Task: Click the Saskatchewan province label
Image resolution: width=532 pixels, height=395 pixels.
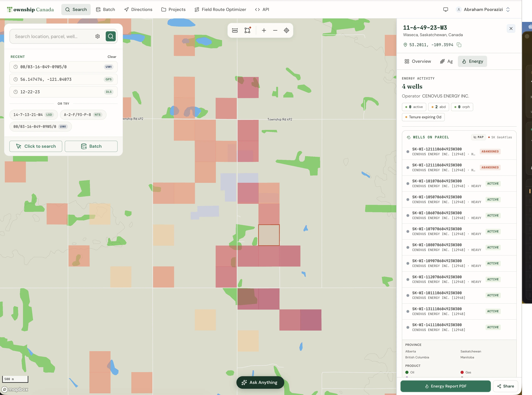Action: click(471, 351)
